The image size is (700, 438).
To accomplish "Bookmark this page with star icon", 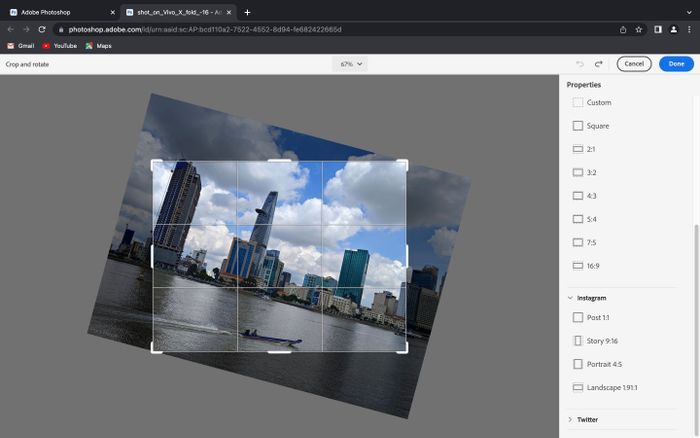I will [639, 29].
